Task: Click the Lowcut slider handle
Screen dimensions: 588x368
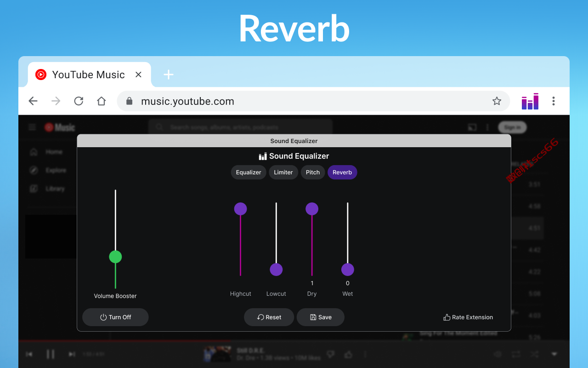Action: click(x=276, y=270)
